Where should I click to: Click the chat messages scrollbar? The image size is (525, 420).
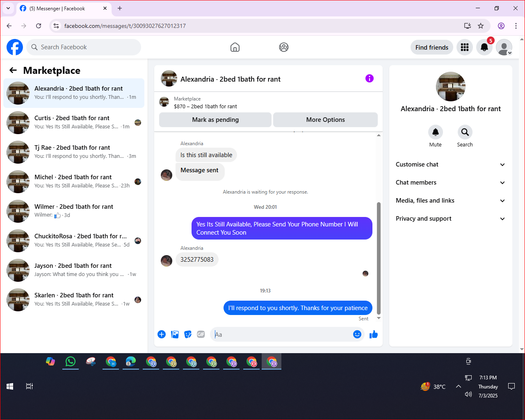pyautogui.click(x=379, y=258)
